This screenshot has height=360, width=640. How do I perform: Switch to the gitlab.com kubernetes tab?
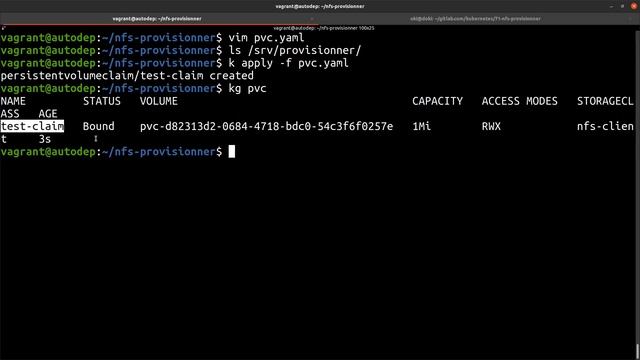pos(476,19)
